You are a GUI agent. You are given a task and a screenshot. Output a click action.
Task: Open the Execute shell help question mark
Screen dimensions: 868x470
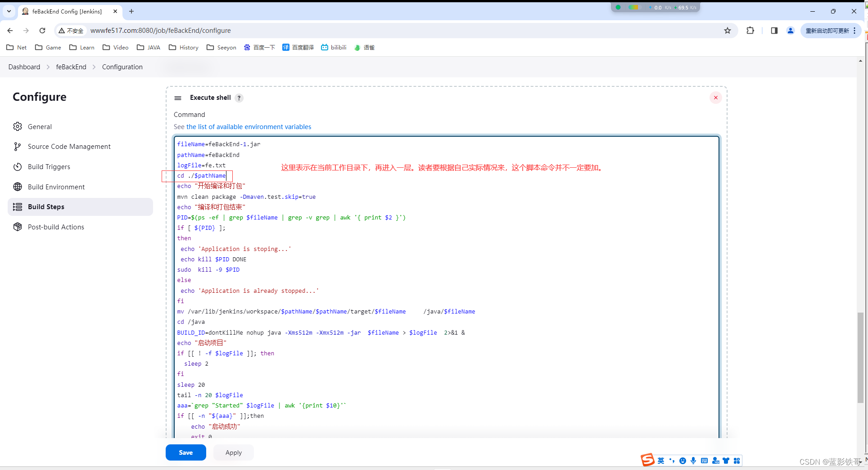click(239, 98)
